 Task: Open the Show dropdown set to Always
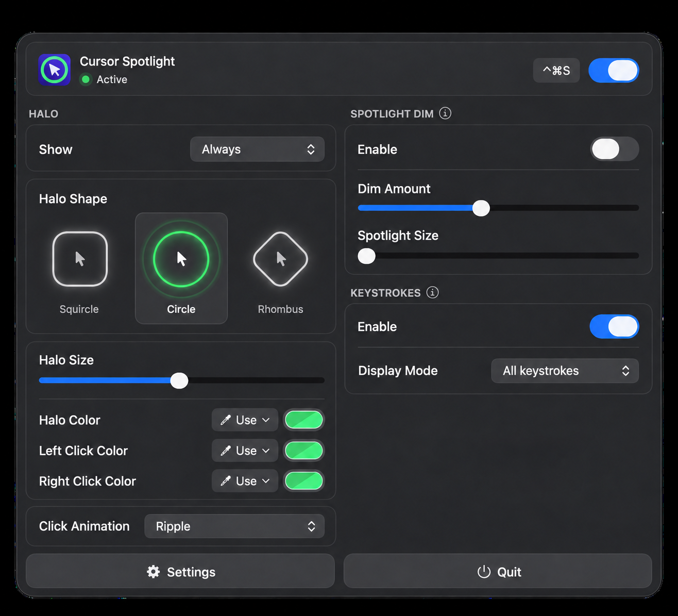tap(257, 149)
